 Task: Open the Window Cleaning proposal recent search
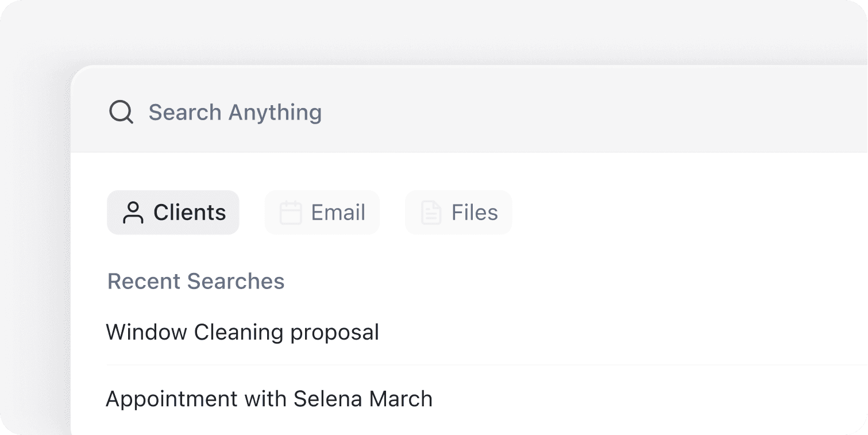click(242, 332)
